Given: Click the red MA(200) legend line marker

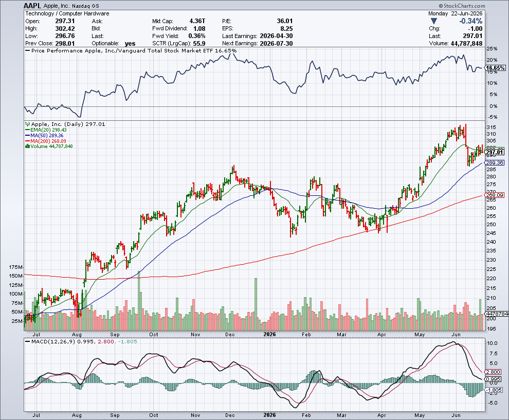Looking at the screenshot, I should click(28, 141).
